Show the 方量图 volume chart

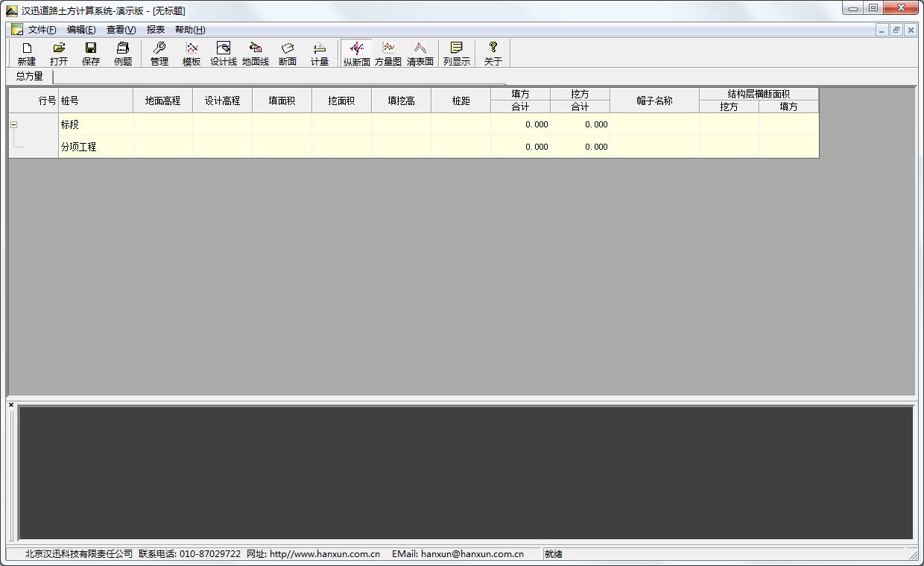click(388, 54)
